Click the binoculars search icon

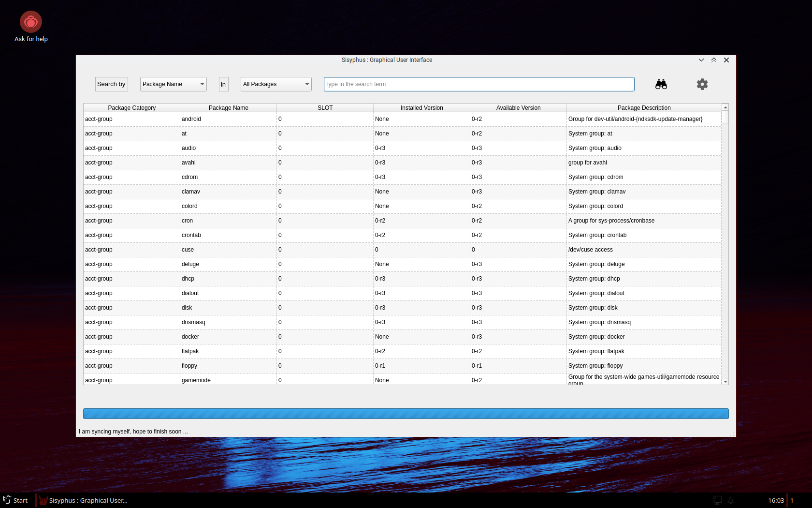pyautogui.click(x=661, y=84)
